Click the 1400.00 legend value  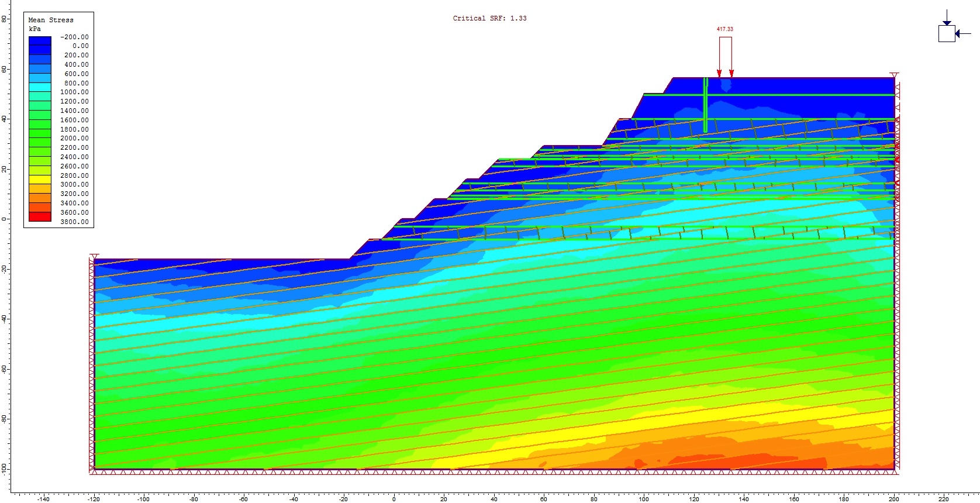[75, 111]
